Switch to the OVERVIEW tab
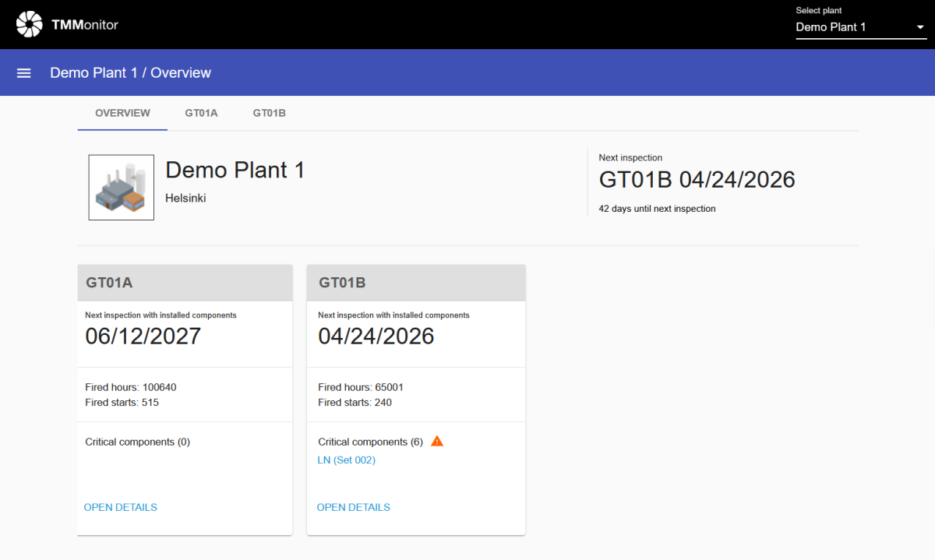Screen dimensions: 935x560 coord(122,113)
